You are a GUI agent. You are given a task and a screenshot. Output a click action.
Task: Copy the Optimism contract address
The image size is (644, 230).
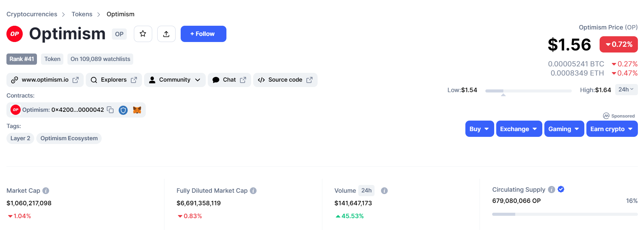[110, 110]
